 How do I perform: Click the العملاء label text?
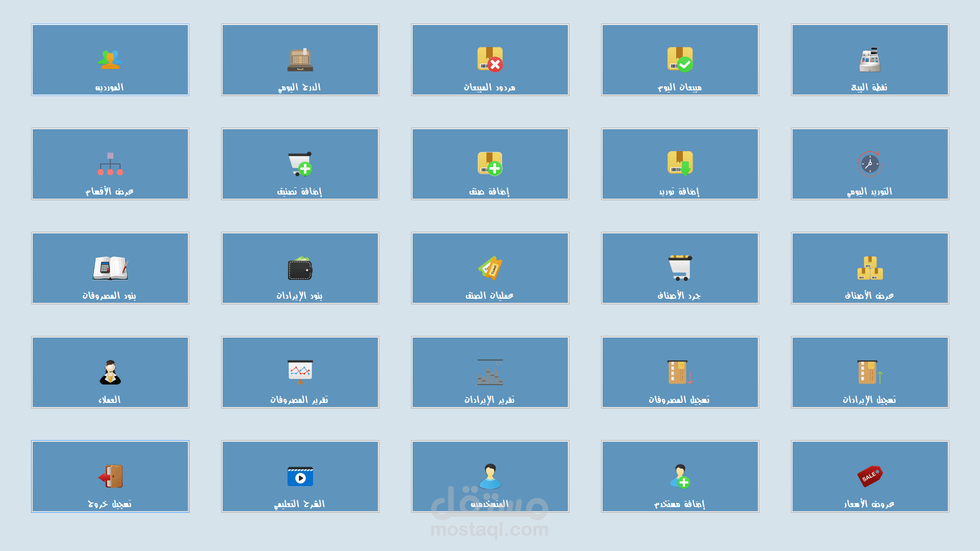pyautogui.click(x=109, y=400)
